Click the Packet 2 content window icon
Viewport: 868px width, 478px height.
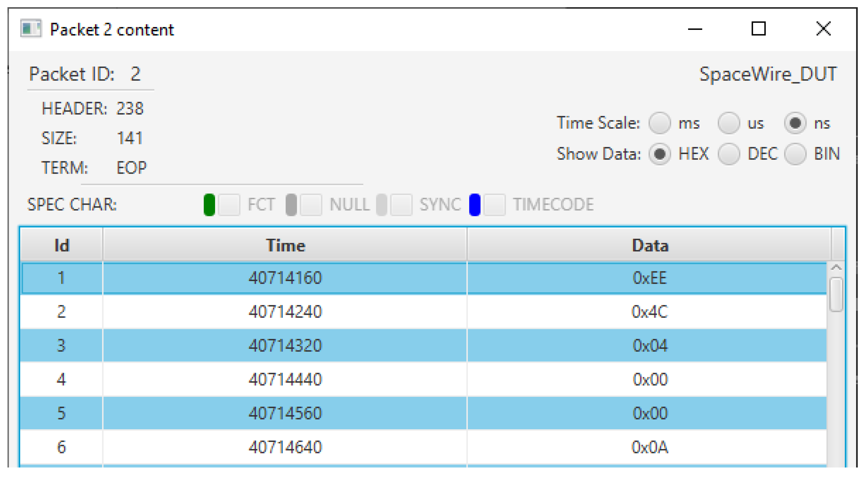point(31,29)
